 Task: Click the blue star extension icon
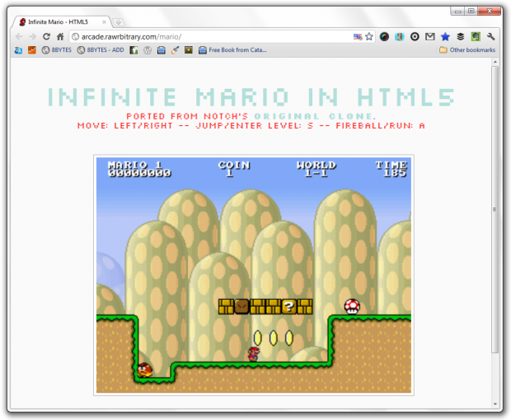point(445,37)
